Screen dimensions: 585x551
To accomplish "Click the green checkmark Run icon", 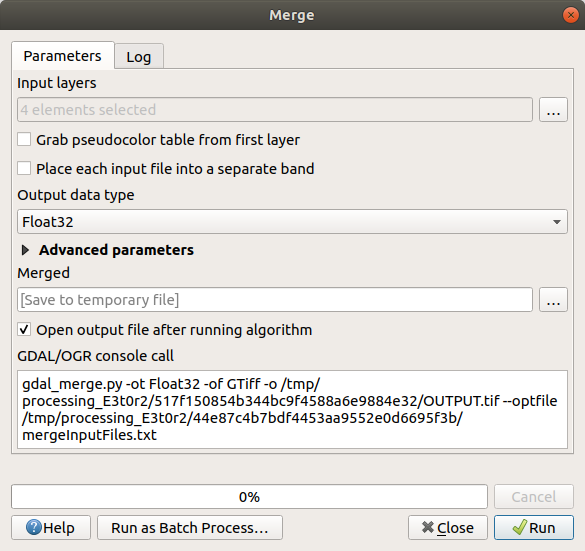I will [520, 527].
